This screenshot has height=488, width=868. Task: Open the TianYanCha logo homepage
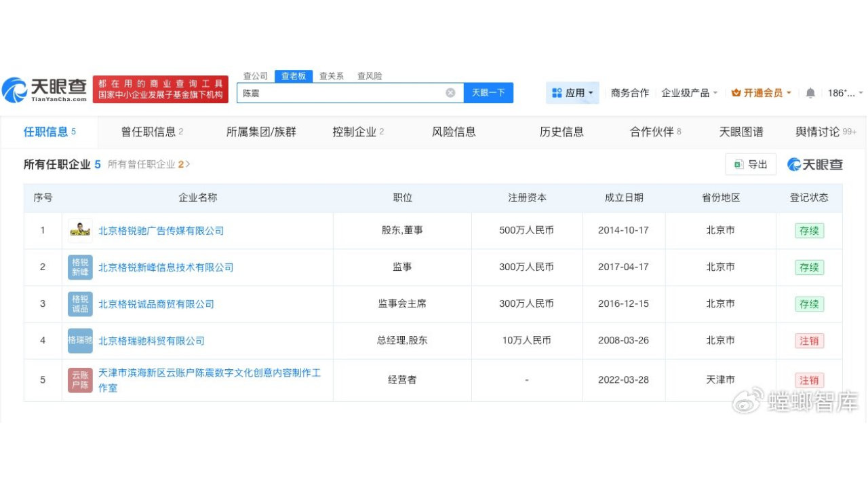(x=45, y=90)
